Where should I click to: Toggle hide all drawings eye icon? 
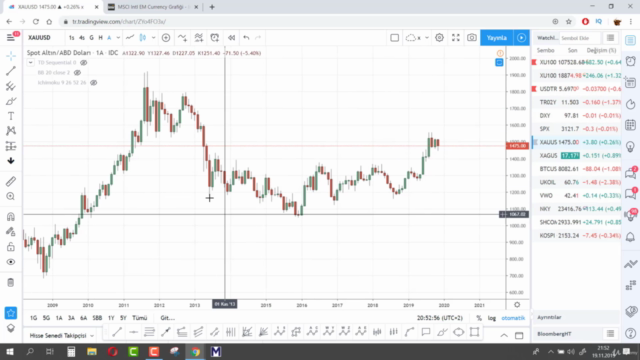coord(11,262)
